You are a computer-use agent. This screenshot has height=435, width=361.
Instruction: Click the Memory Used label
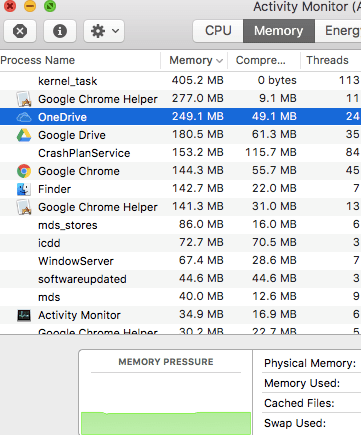point(302,383)
